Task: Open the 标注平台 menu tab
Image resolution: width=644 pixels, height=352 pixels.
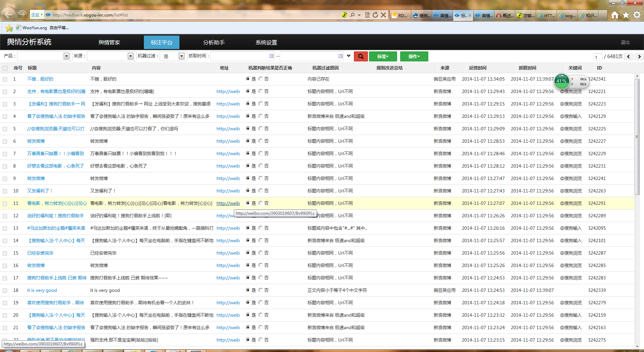Action: tap(162, 43)
